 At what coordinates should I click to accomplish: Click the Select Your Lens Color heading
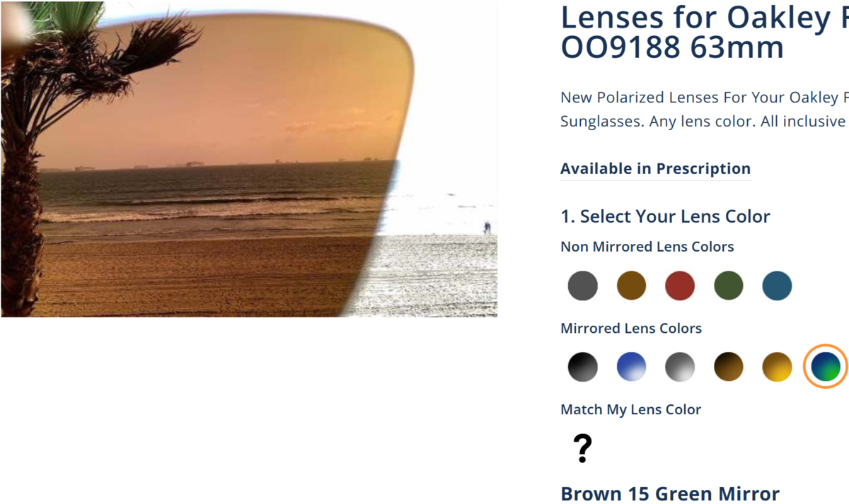(665, 216)
